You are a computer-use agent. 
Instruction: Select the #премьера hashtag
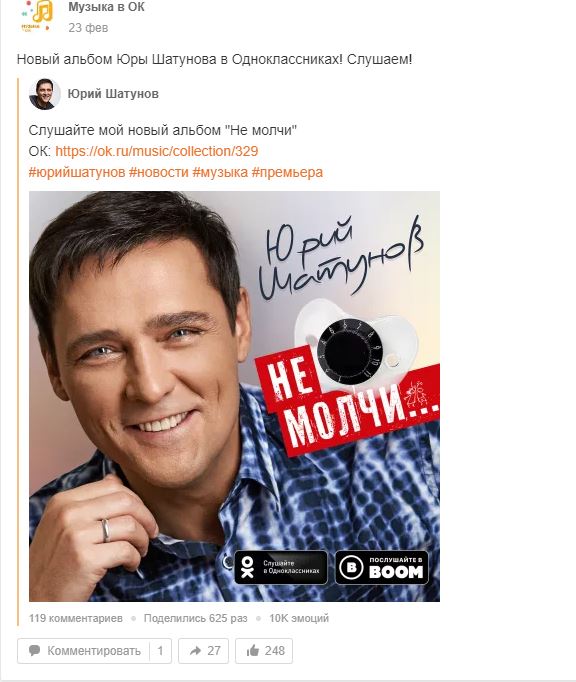tap(287, 172)
